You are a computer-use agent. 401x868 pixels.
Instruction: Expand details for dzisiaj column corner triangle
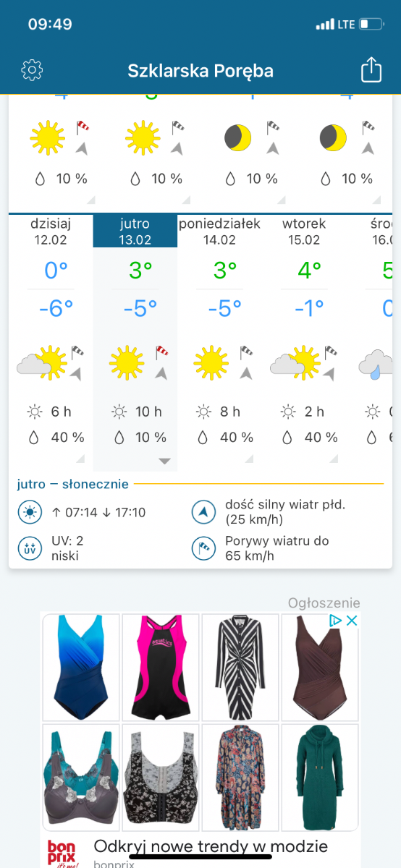tap(80, 459)
